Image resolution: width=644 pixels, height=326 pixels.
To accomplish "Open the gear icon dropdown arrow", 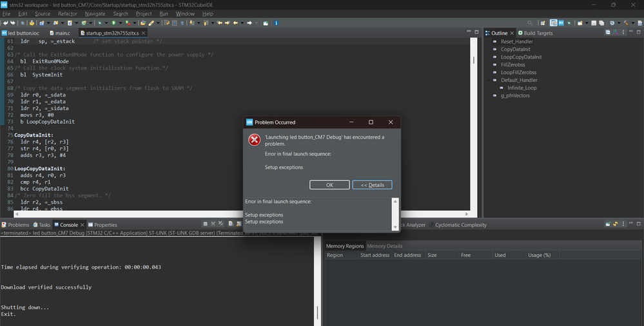I will [x=619, y=23].
